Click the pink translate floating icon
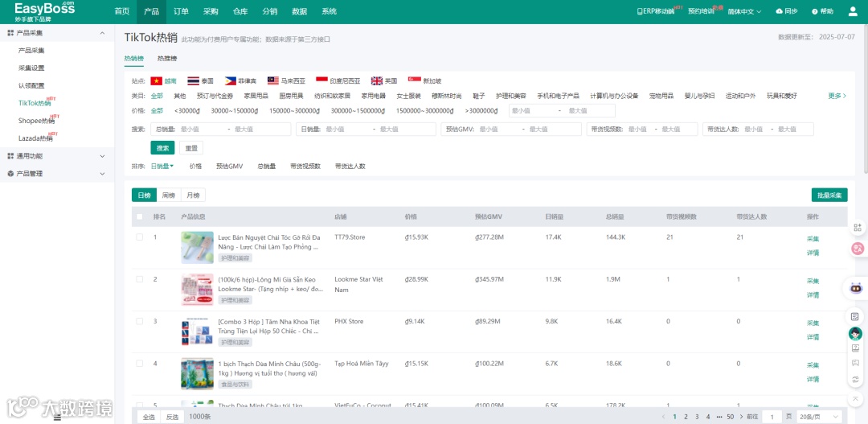This screenshot has height=424, width=868. 858,249
